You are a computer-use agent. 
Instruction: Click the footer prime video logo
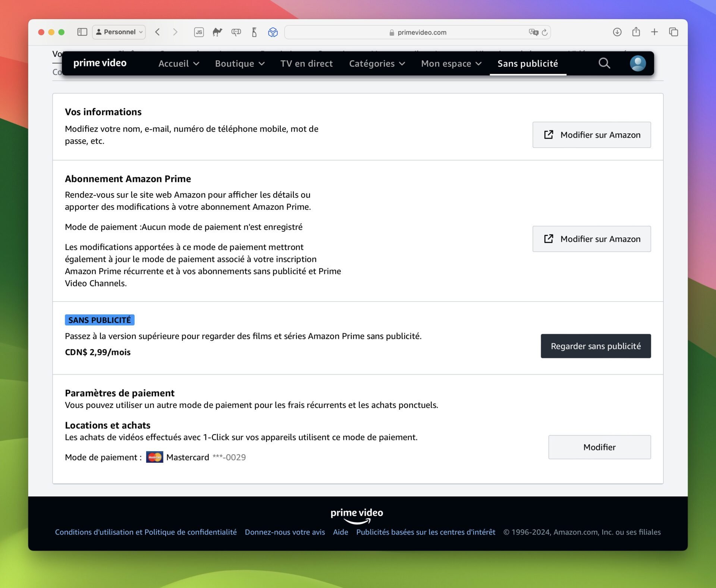(357, 516)
